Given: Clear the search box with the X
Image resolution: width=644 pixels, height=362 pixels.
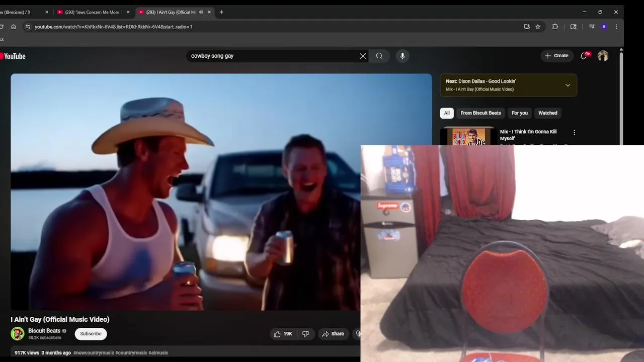Looking at the screenshot, I should (x=363, y=56).
